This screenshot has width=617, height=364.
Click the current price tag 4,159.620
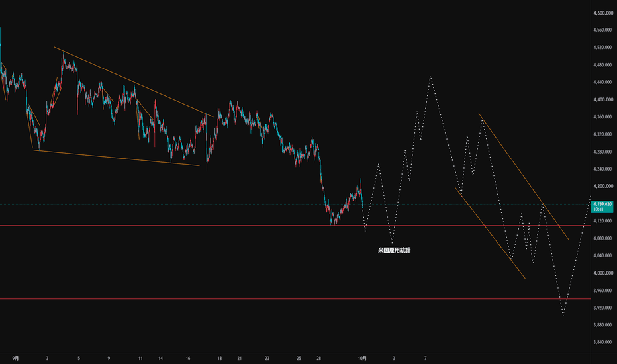602,206
